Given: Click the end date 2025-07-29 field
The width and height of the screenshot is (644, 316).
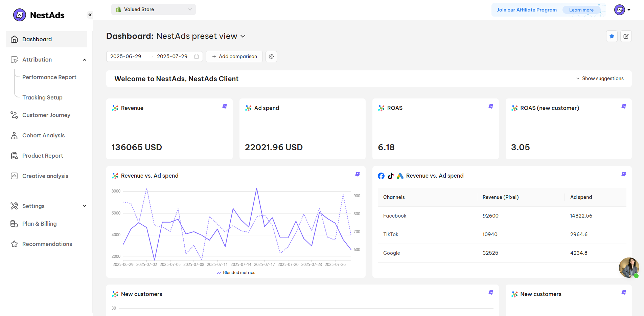Looking at the screenshot, I should tap(172, 57).
